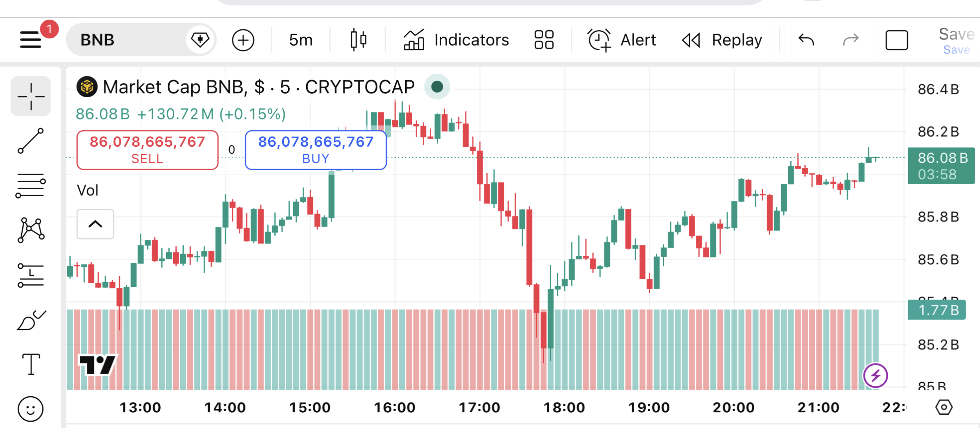The image size is (980, 428).
Task: Open the hamburger main menu
Action: pos(31,40)
